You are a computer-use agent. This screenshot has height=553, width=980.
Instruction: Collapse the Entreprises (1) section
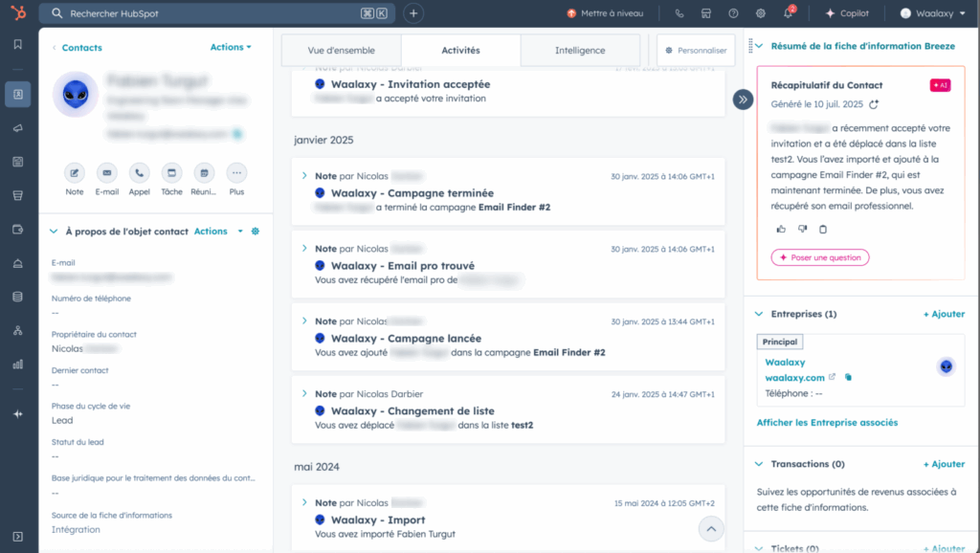(759, 314)
